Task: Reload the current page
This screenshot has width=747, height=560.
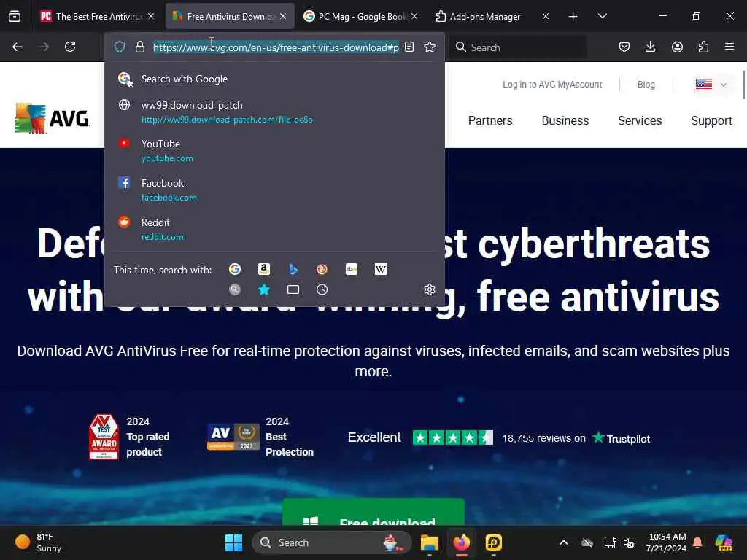Action: coord(70,47)
